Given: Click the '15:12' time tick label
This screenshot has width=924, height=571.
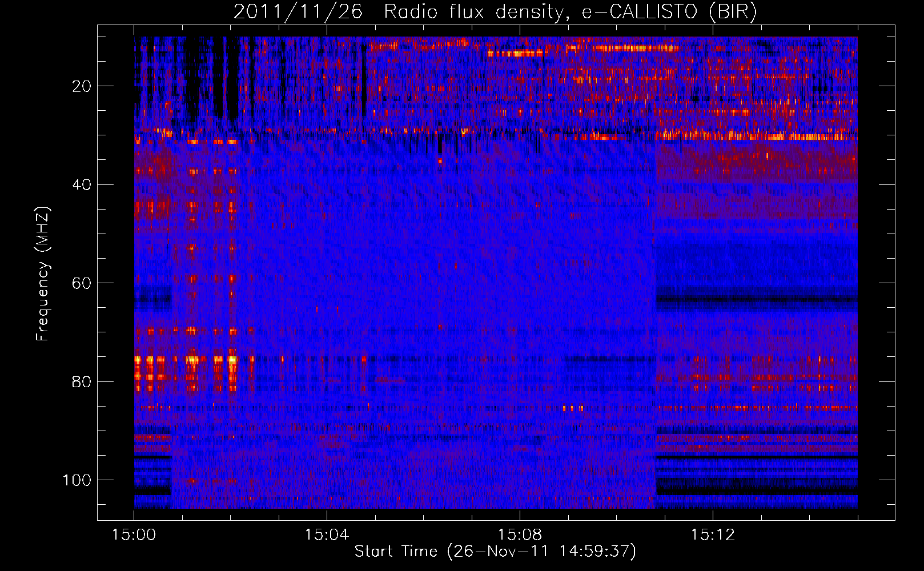Looking at the screenshot, I should tap(713, 534).
